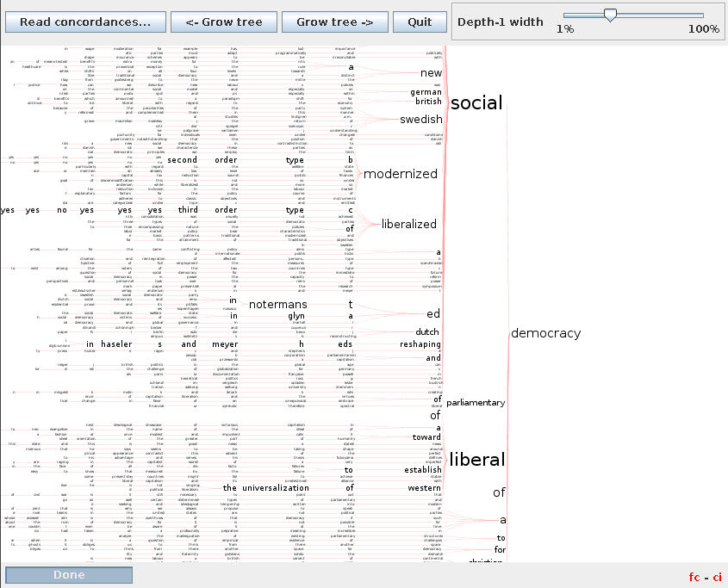Click the 'liberalized' word node
Image resolution: width=728 pixels, height=588 pixels.
409,224
